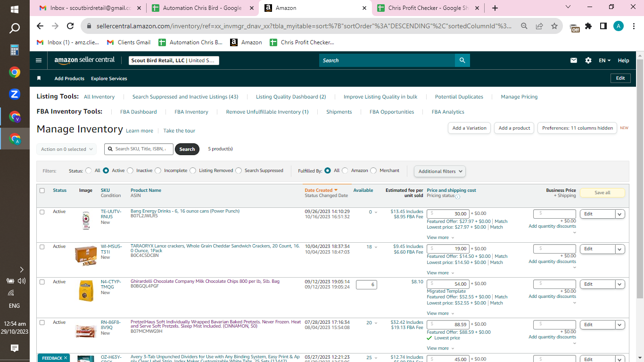Open the Zoom app from the taskbar

tap(15, 94)
